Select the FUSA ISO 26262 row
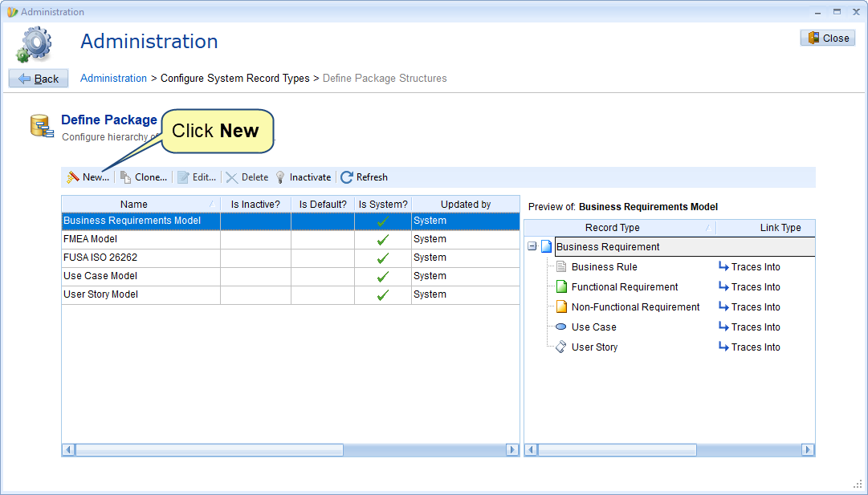Screen dimensions: 868x495 (x=291, y=258)
